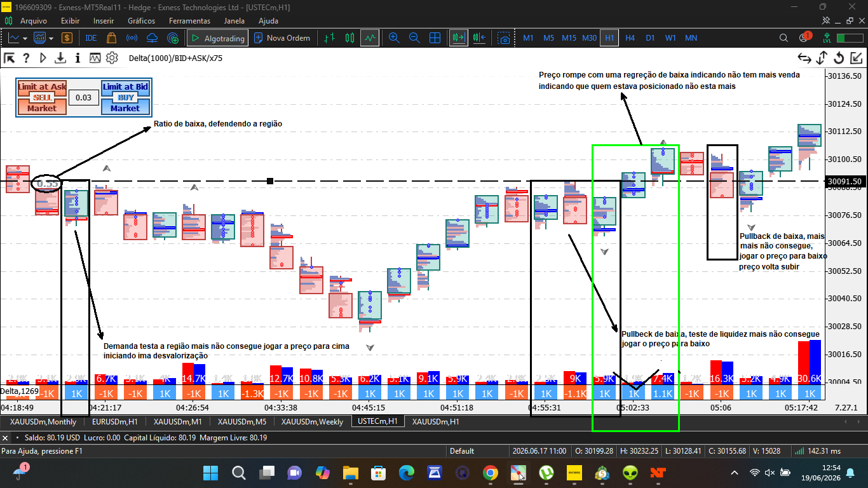Toggle chart shift from right border
This screenshot has height=488, width=868.
(x=479, y=38)
